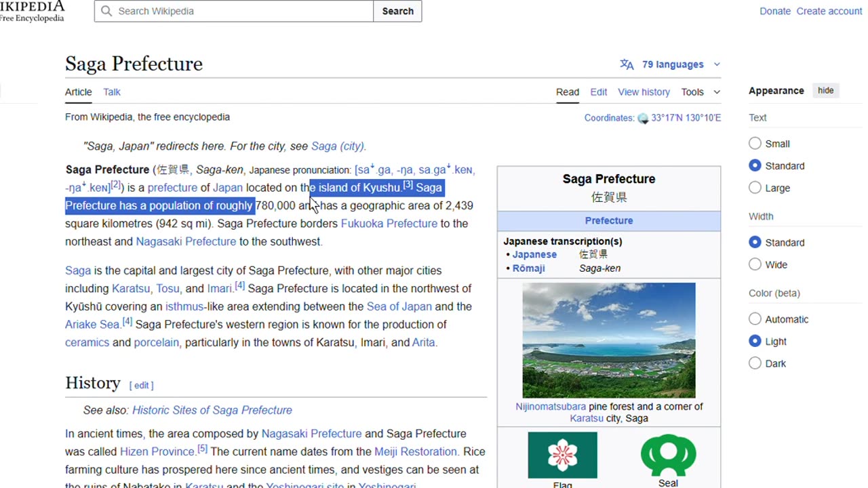Open the Imari city link

click(x=219, y=288)
